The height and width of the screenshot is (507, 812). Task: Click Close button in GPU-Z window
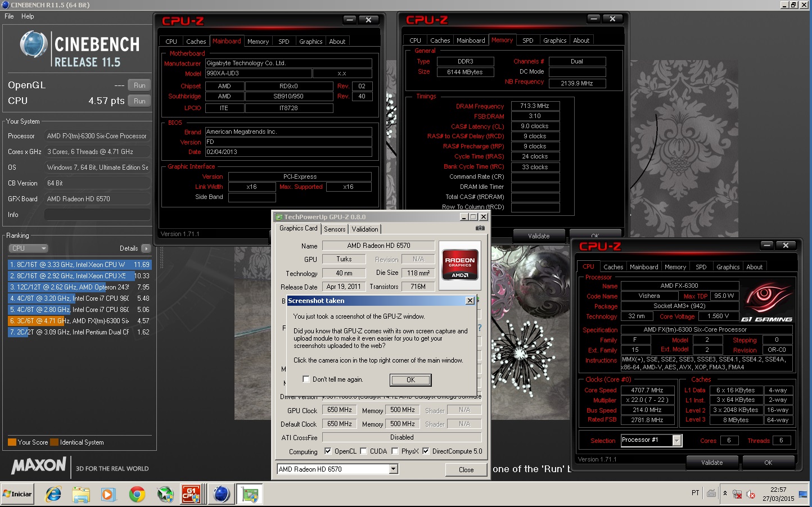[x=466, y=470]
